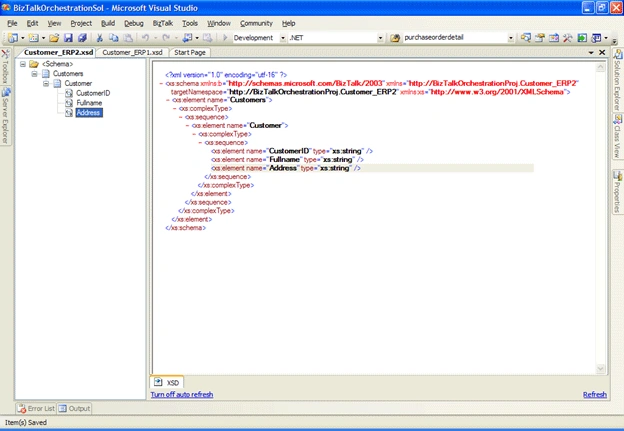Open the Other Windows dropdown arrow
This screenshot has height=431, width=624.
[x=606, y=38]
